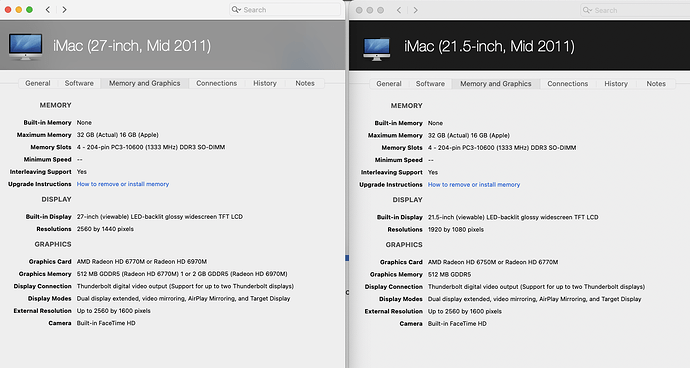Viewport: 690px width, 368px height.
Task: Open the Software tab in the 27-inch window
Action: [79, 83]
